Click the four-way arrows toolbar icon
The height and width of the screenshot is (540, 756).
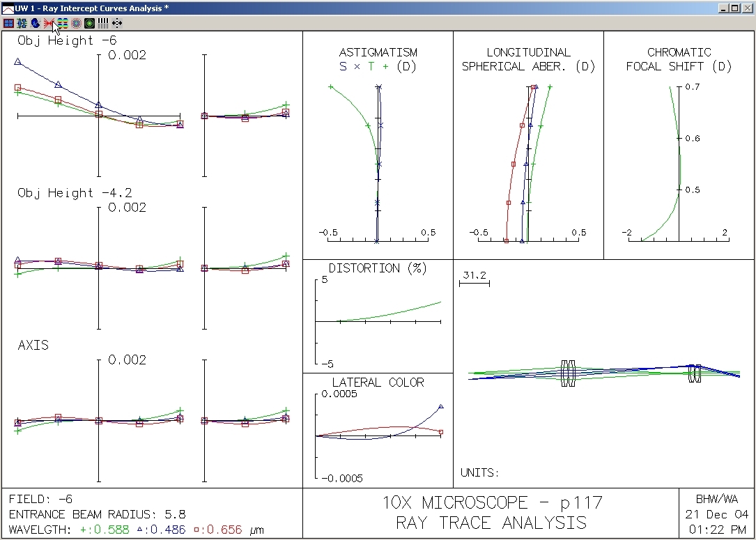pyautogui.click(x=116, y=23)
